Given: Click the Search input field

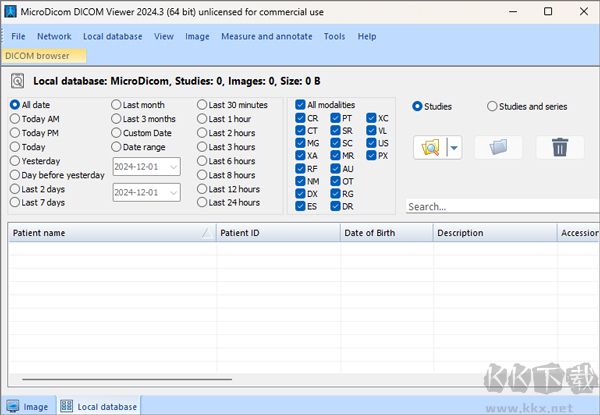Looking at the screenshot, I should tap(502, 207).
